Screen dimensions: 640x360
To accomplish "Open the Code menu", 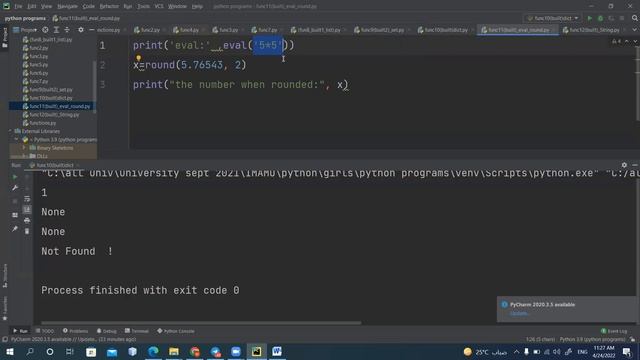I will [x=89, y=6].
